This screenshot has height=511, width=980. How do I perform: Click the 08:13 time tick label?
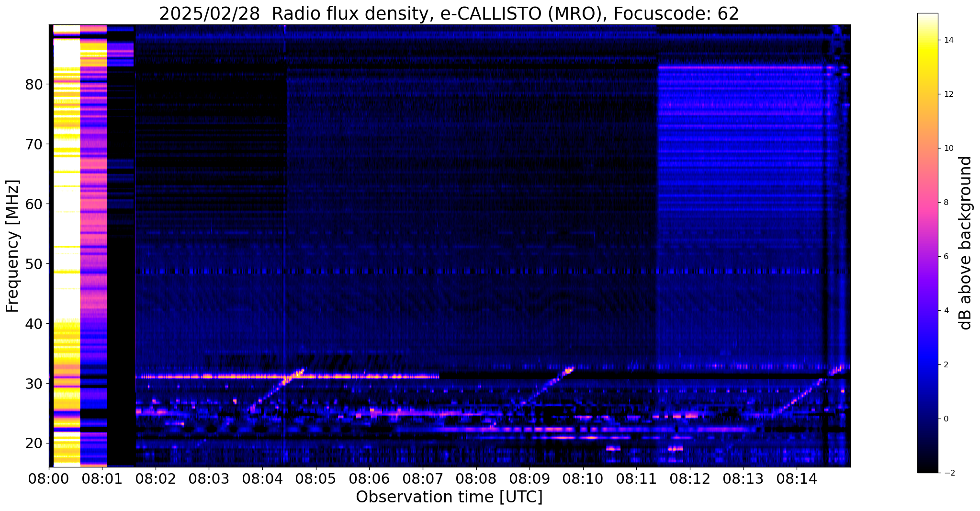click(743, 478)
